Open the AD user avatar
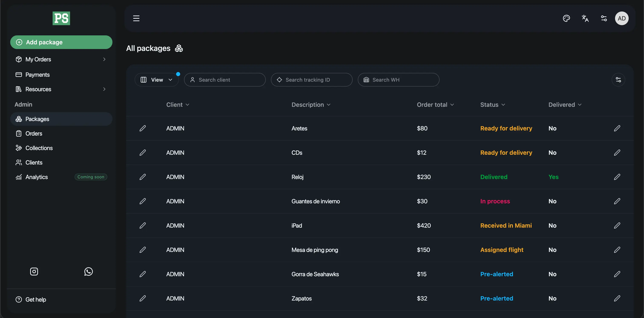Screen dimensions: 644x318 point(622,18)
